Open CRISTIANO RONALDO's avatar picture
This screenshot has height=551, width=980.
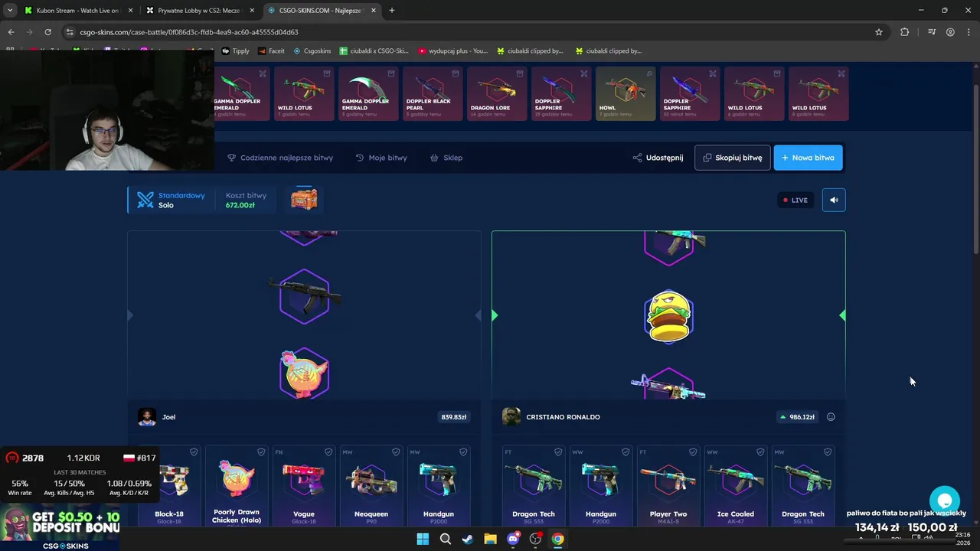pos(511,417)
